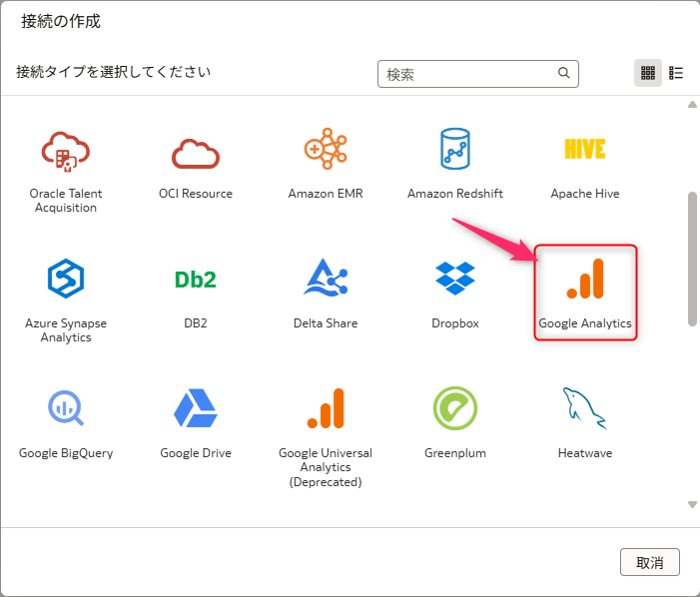
Task: Click the Greenplum label text
Action: pos(455,453)
